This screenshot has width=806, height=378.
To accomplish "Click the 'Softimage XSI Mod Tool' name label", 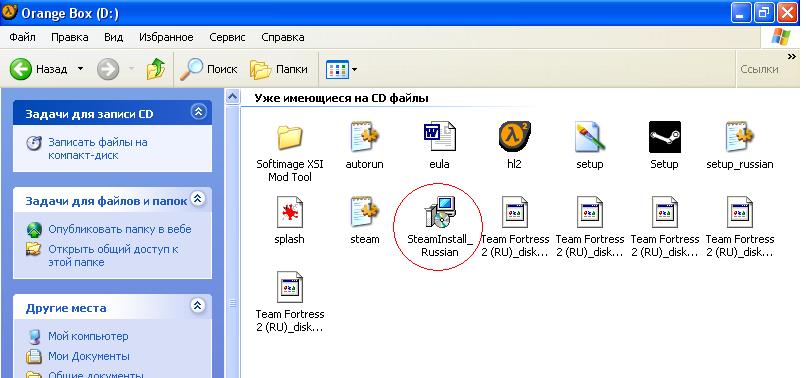I will (x=290, y=170).
